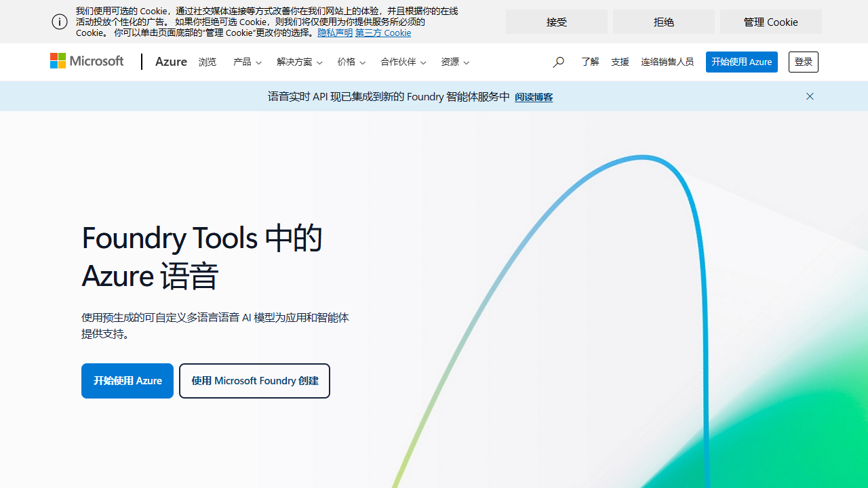Image resolution: width=868 pixels, height=488 pixels.
Task: Click the Microsoft logo
Action: click(x=87, y=62)
